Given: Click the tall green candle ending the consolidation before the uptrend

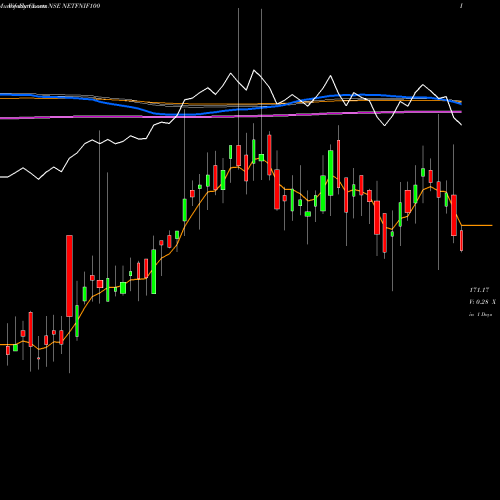Looking at the screenshot, I should coord(154,271).
